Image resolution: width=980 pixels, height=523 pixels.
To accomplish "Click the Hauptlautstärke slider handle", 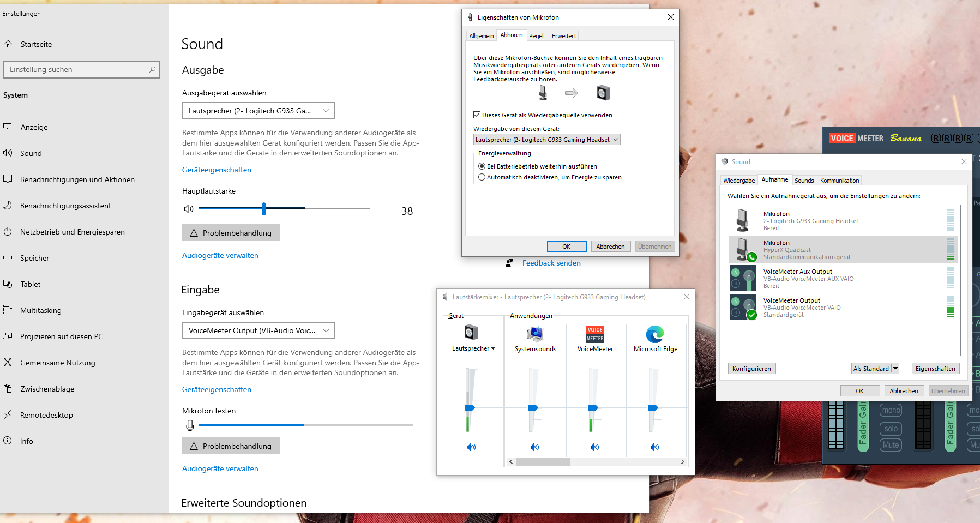I will 264,208.
